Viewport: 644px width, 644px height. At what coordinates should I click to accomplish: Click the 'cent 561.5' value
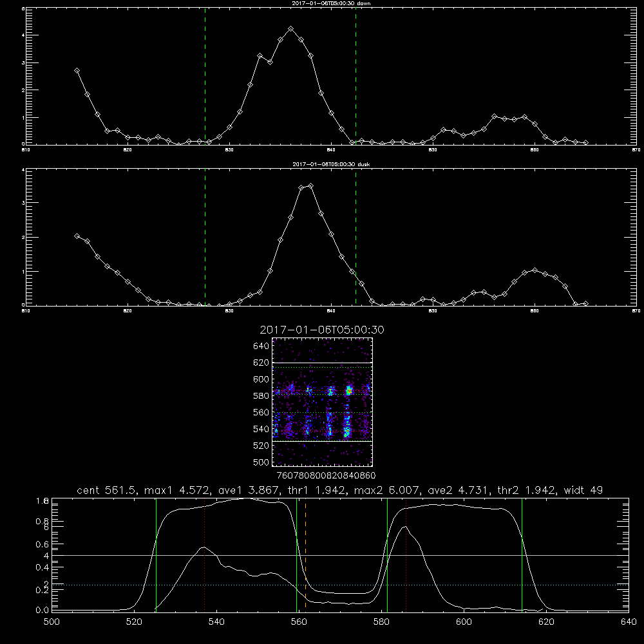106,490
